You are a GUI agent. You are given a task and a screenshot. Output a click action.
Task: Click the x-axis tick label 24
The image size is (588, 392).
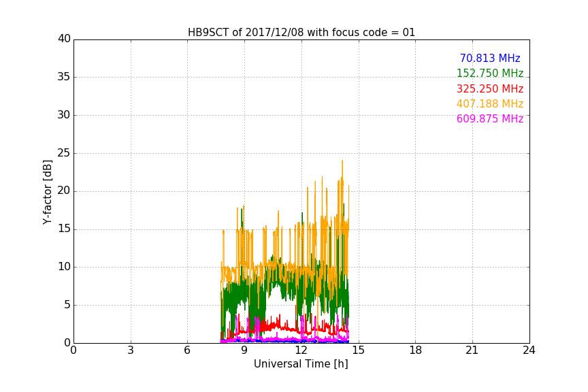(529, 350)
